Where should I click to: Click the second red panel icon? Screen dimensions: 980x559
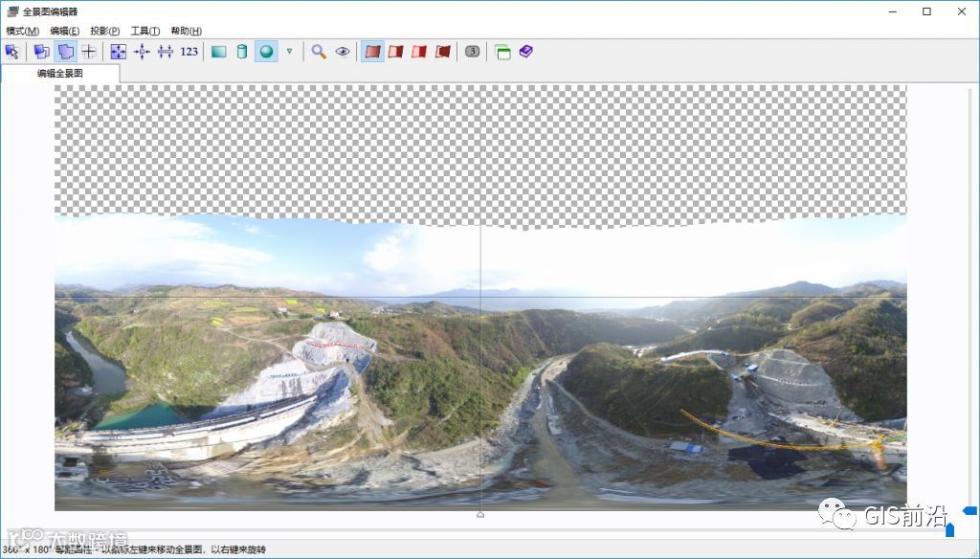coord(395,52)
